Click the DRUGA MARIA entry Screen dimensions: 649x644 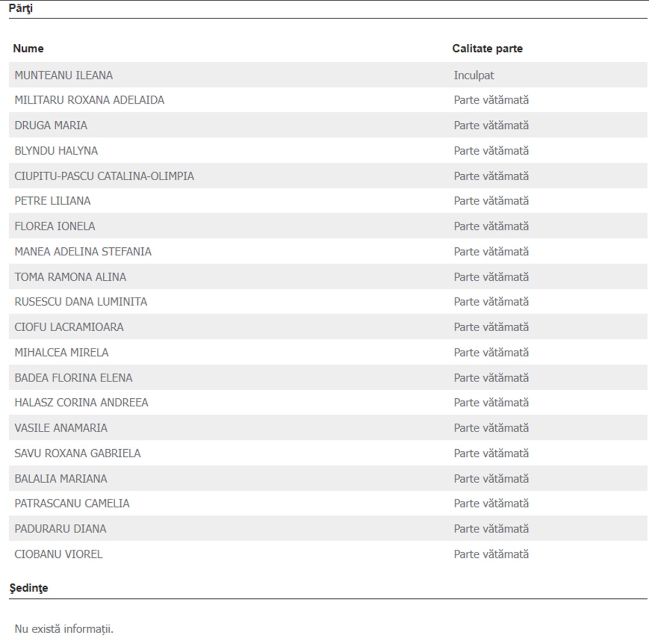[51, 125]
